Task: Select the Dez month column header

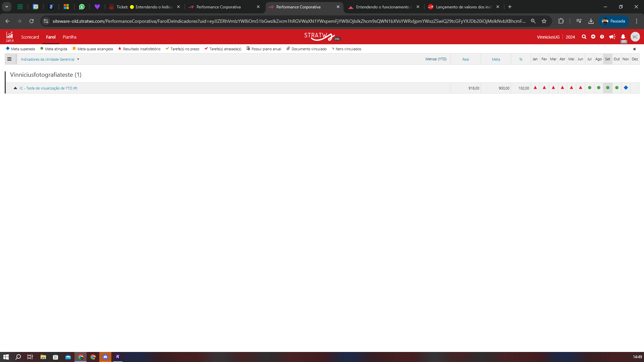Action: pyautogui.click(x=635, y=59)
